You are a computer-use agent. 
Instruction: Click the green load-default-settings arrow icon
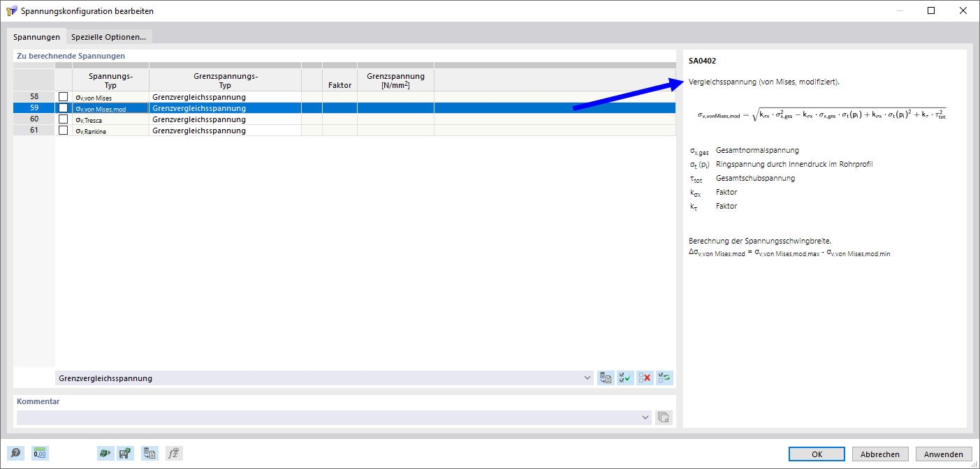pos(104,454)
